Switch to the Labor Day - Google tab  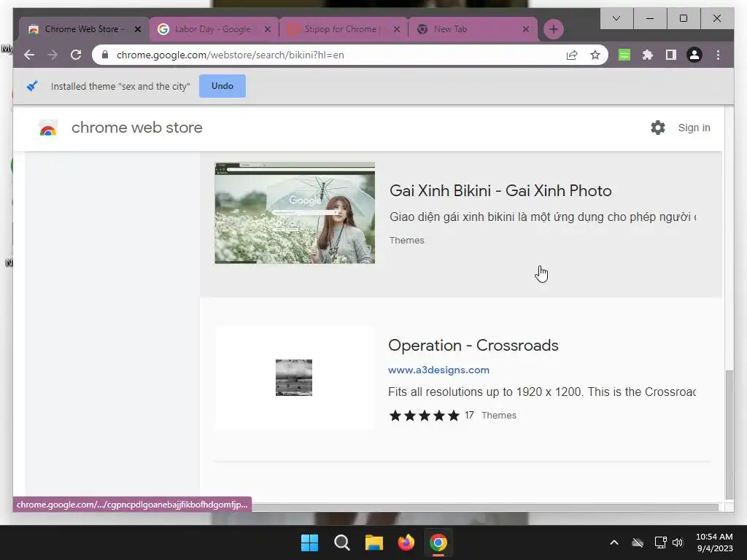(x=212, y=29)
